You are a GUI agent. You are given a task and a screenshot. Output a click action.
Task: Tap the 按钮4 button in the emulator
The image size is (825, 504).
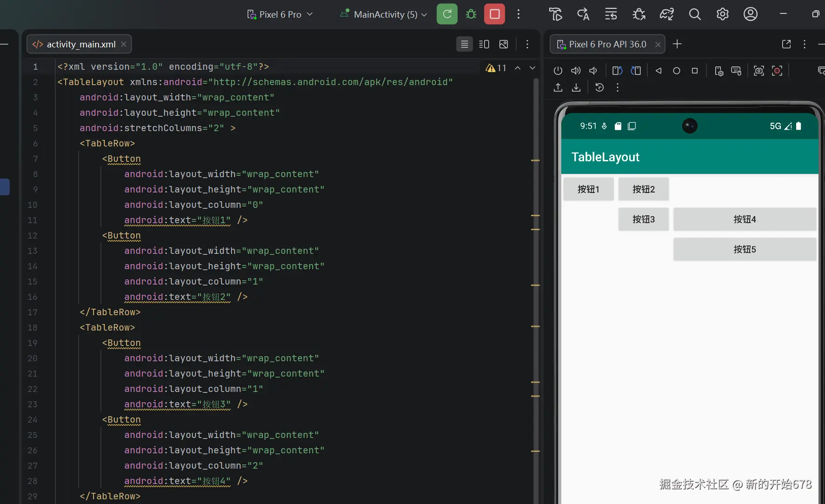coord(745,219)
